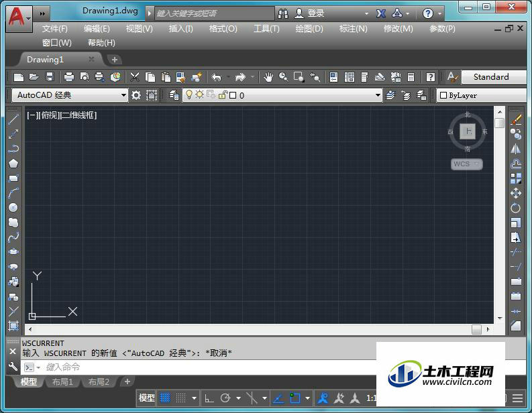Activate the Pan hand tool
The width and height of the screenshot is (532, 413).
(268, 77)
